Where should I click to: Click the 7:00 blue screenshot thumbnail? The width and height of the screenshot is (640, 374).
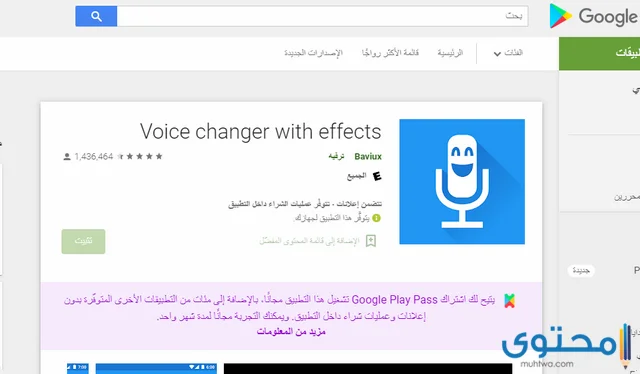(78, 369)
